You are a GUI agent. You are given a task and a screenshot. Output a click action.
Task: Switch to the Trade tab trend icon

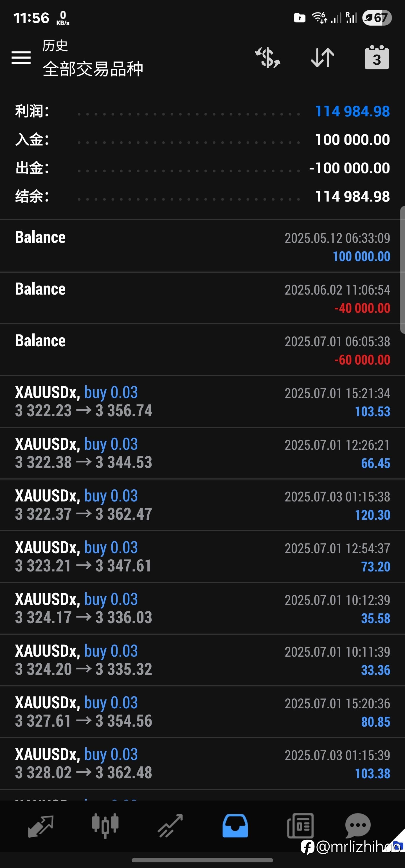170,826
